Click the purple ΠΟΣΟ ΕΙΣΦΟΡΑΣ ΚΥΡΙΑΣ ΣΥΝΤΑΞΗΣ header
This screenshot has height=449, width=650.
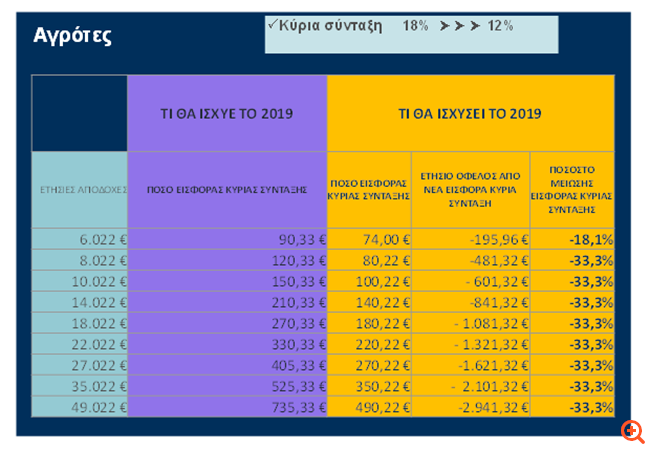coord(227,189)
